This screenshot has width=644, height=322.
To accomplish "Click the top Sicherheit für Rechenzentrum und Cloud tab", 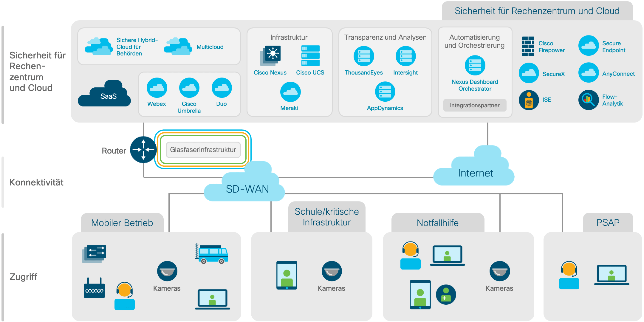I will [537, 11].
